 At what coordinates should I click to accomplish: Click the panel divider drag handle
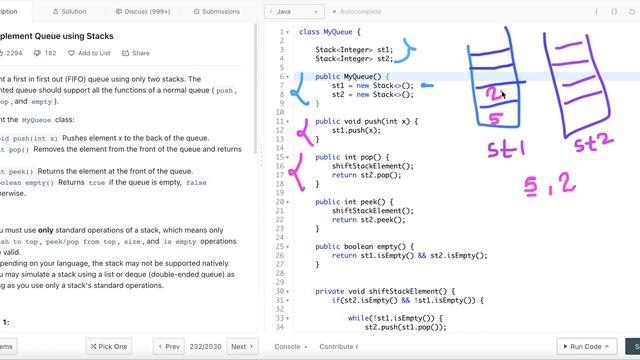[x=261, y=155]
